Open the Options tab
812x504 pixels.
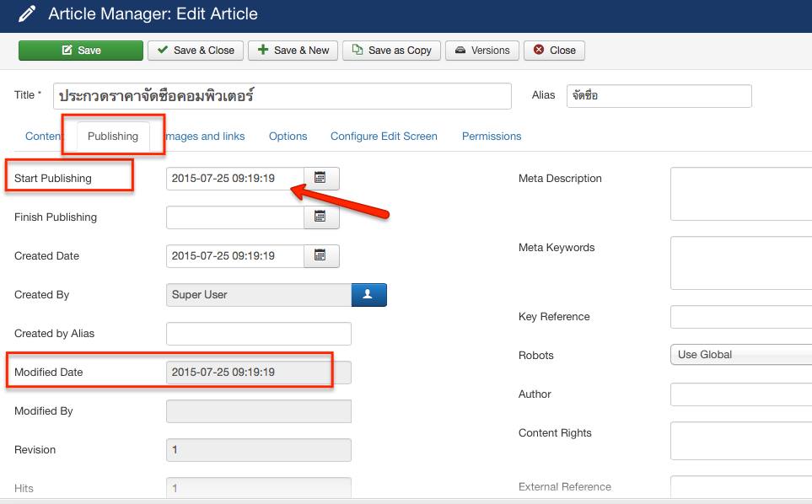288,137
